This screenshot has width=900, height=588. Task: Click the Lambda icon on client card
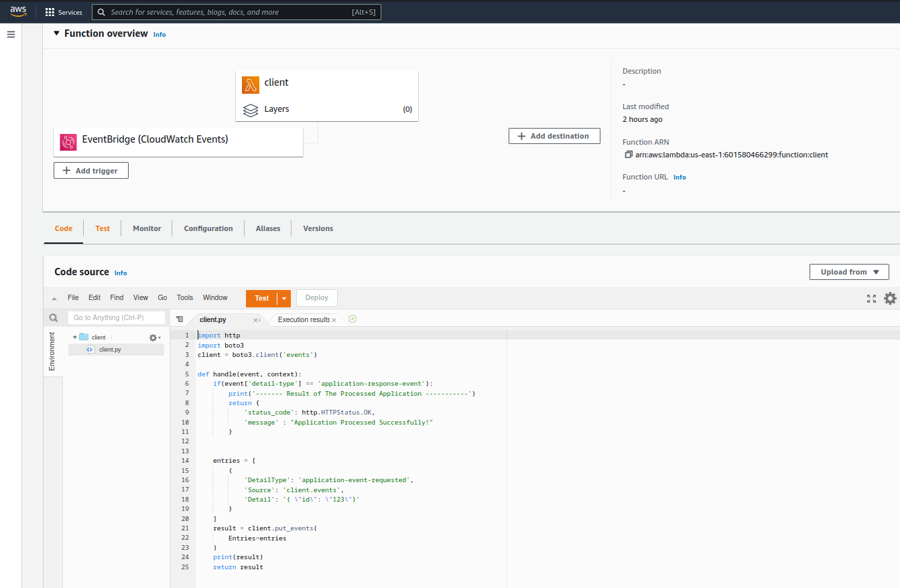[251, 85]
